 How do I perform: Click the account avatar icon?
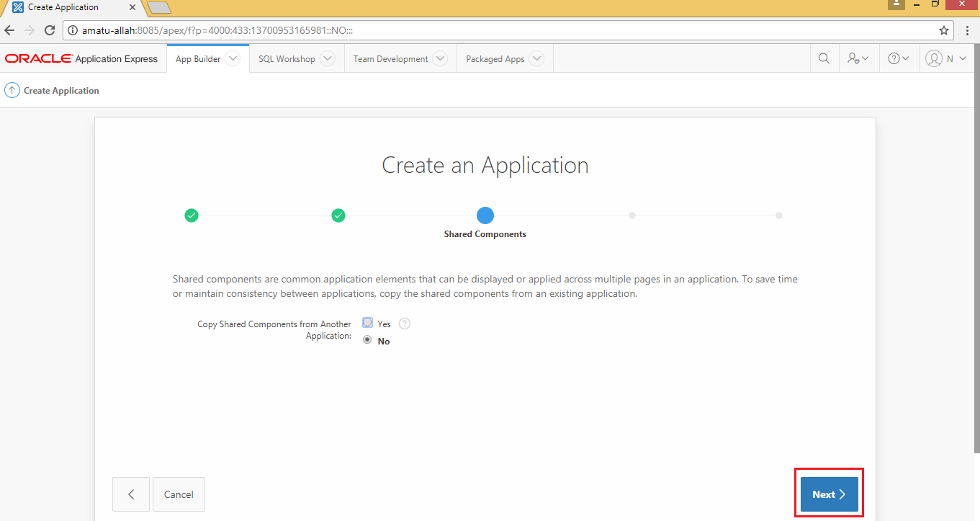tap(935, 58)
